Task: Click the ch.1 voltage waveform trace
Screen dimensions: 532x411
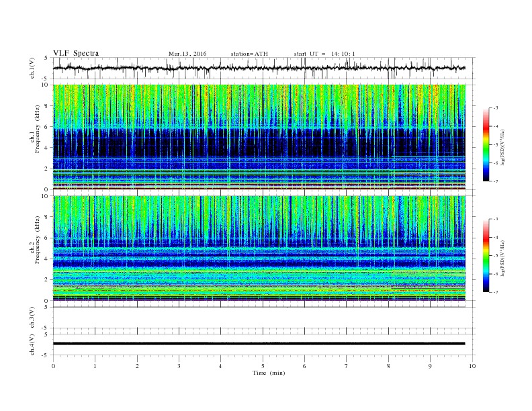Action: point(259,68)
